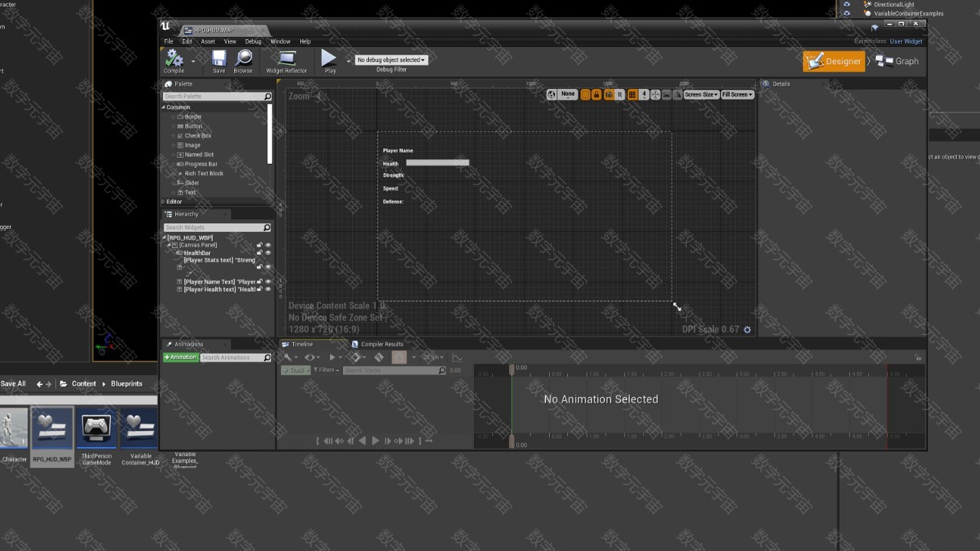Screen dimensions: 980x551
Task: Open the None localization preview dropdown
Action: pos(568,94)
